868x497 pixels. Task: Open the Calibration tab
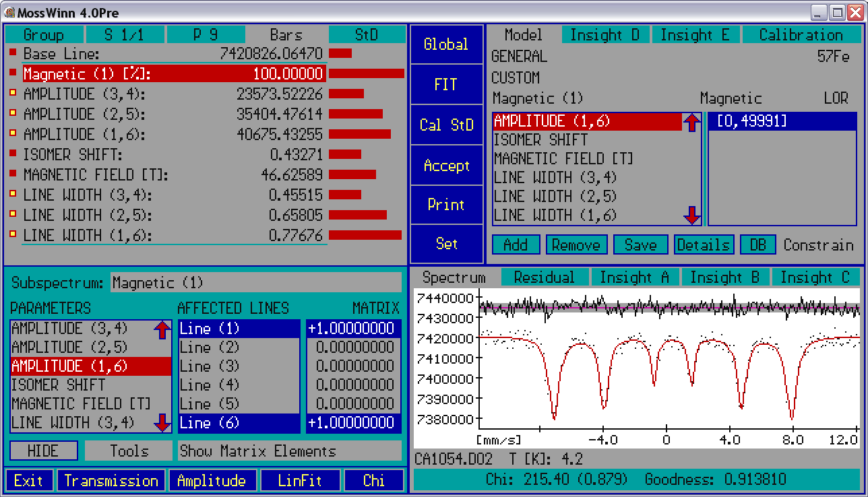tap(801, 35)
